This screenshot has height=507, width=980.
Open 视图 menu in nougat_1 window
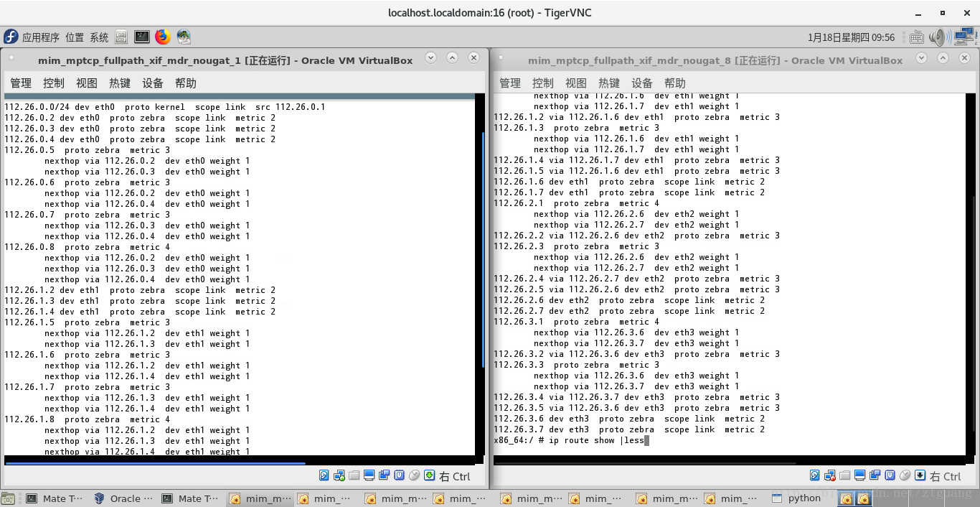click(87, 83)
